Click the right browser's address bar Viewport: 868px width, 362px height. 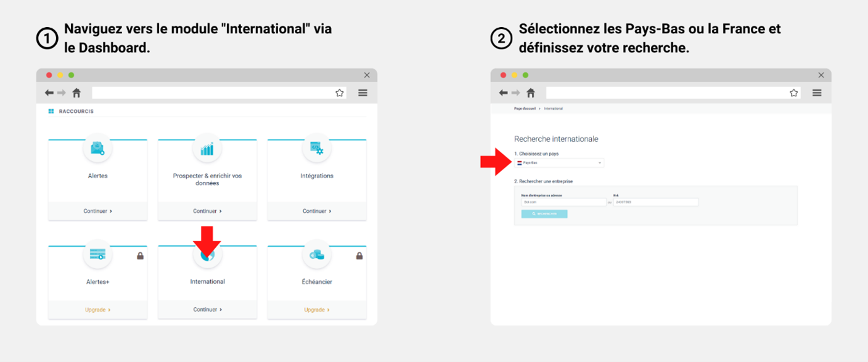(x=666, y=93)
